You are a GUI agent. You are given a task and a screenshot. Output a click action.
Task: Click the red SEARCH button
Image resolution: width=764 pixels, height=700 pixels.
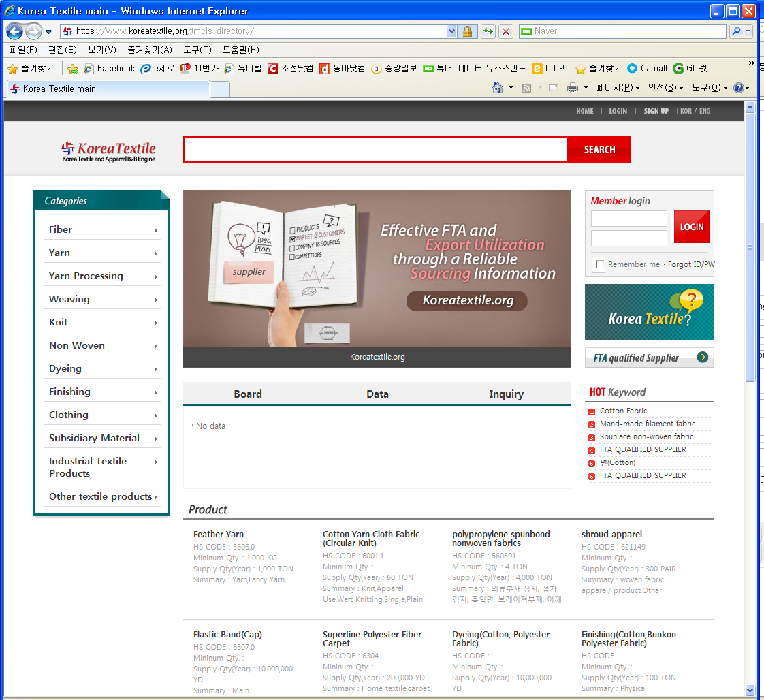(x=599, y=149)
